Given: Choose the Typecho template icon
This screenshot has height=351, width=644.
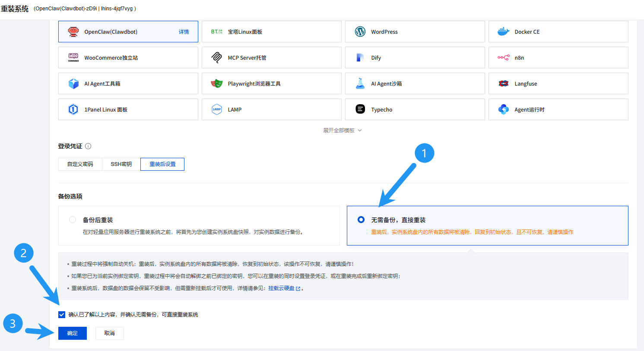Looking at the screenshot, I should pyautogui.click(x=360, y=109).
